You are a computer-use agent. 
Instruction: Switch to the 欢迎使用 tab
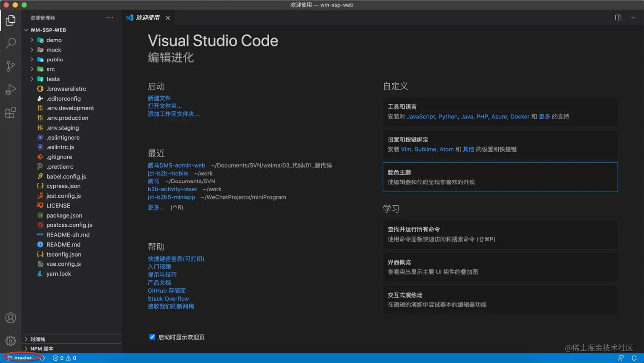147,17
